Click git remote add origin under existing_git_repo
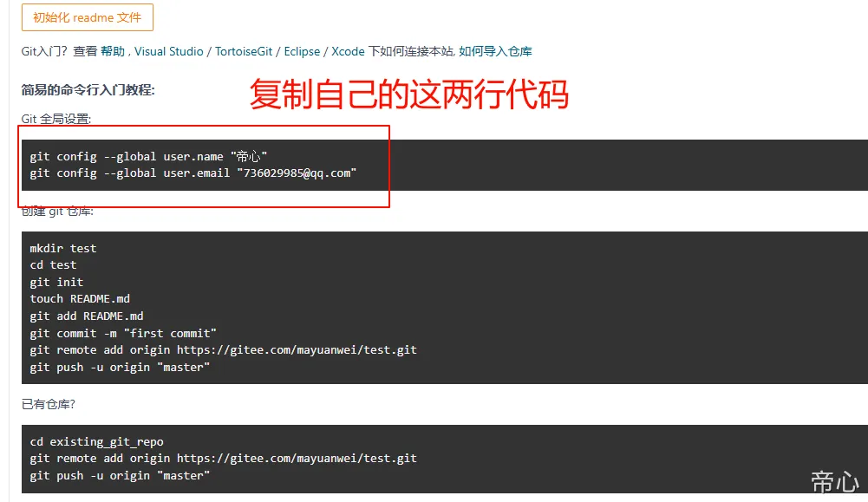Viewport: 868px width, 502px height. click(x=223, y=459)
